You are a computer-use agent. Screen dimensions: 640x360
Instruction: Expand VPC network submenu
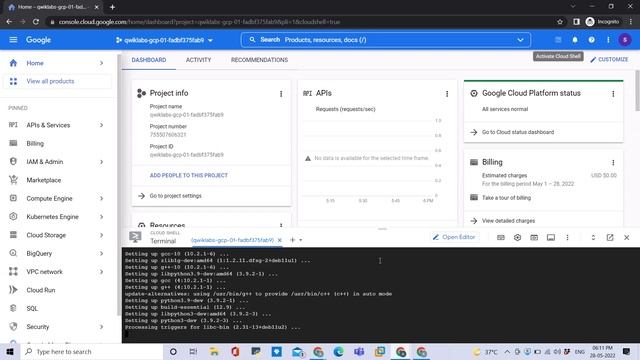click(x=101, y=272)
